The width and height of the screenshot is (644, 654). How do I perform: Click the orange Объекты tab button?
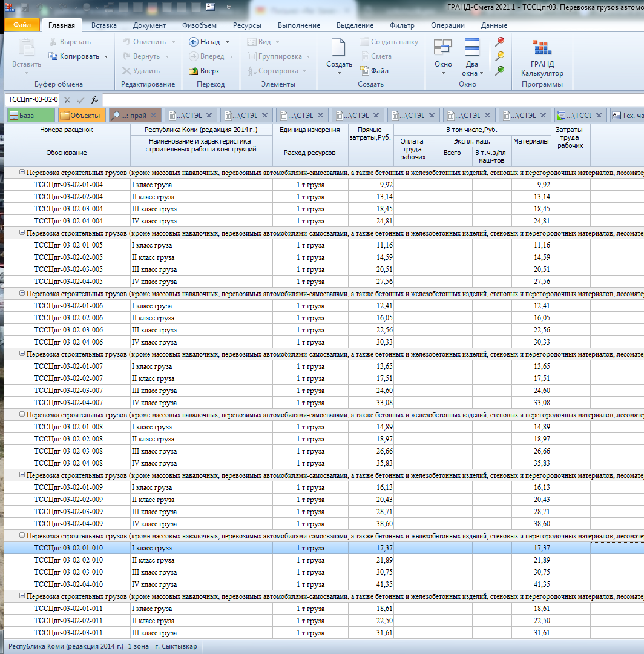coord(82,115)
